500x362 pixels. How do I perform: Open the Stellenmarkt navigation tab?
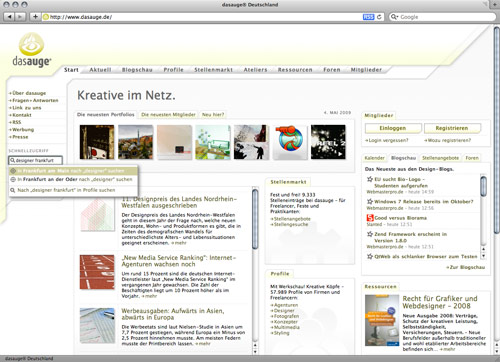tap(213, 70)
